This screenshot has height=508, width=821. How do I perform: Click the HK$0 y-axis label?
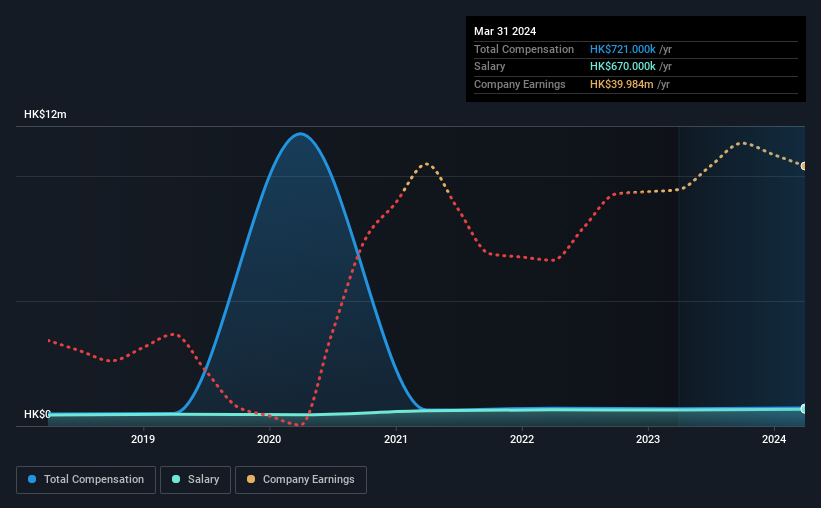[x=37, y=414]
